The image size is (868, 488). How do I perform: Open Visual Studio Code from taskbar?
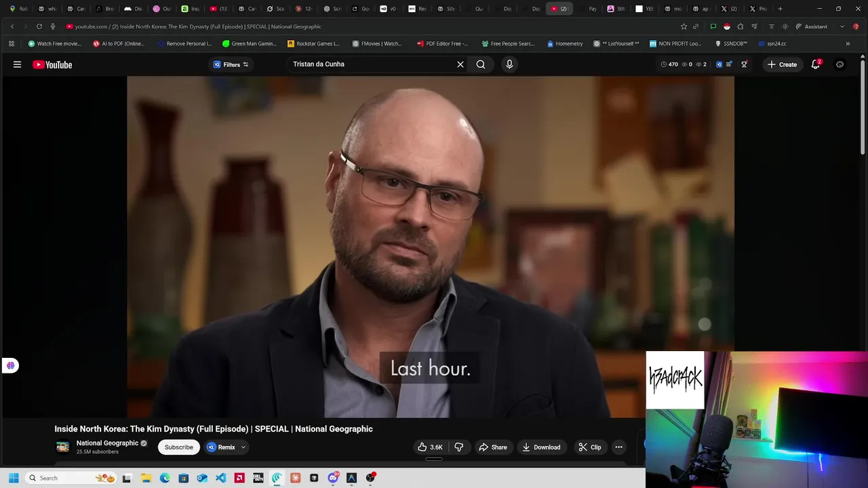pos(220,478)
